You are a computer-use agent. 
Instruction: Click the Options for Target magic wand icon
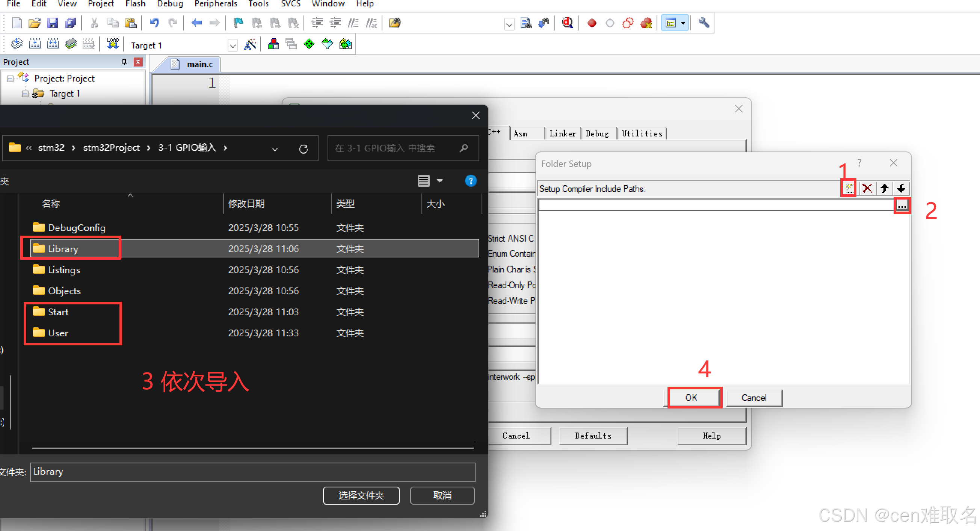(x=250, y=45)
